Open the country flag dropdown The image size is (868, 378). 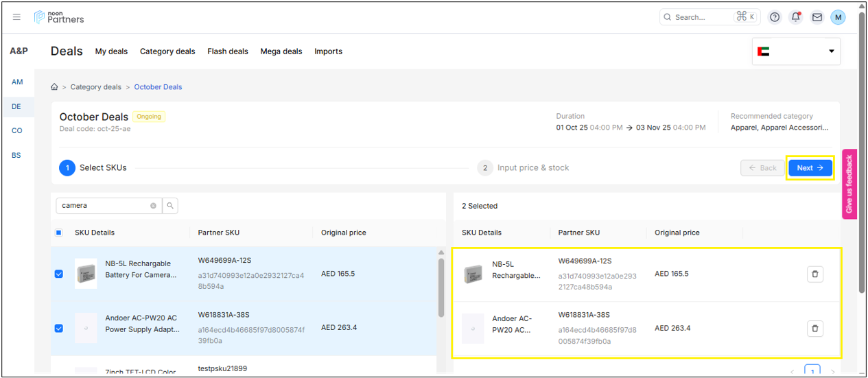(x=796, y=51)
